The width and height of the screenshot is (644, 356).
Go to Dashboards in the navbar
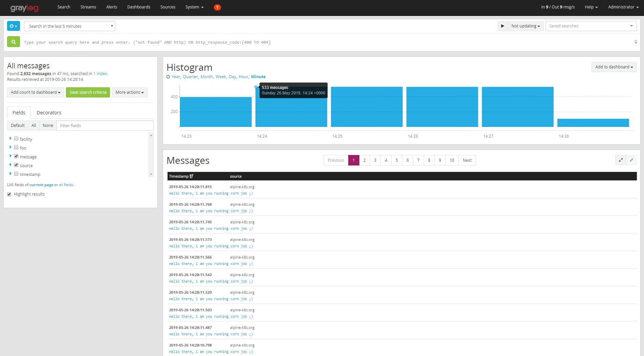tap(138, 7)
